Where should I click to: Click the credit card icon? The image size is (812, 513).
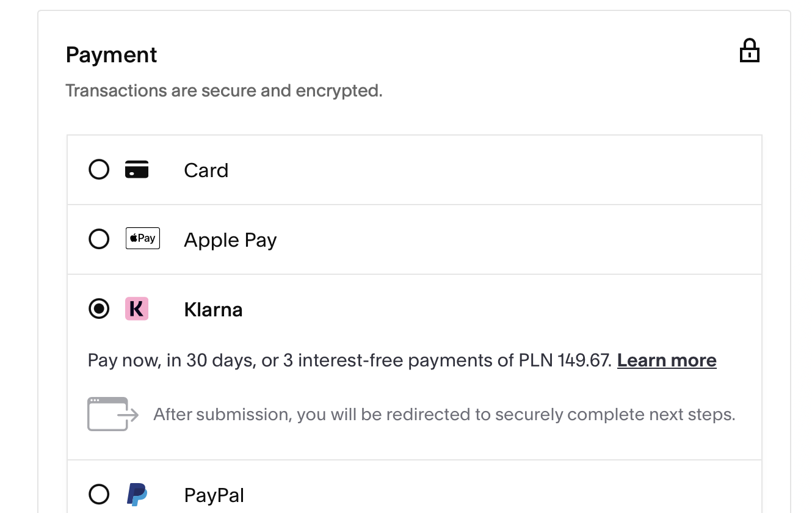pos(137,169)
